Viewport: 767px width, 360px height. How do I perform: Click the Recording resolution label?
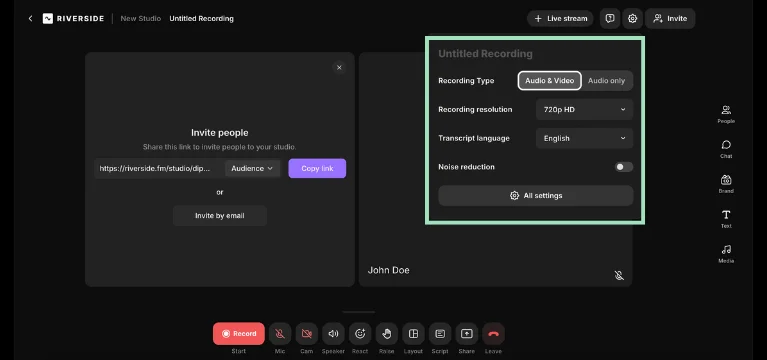(475, 110)
